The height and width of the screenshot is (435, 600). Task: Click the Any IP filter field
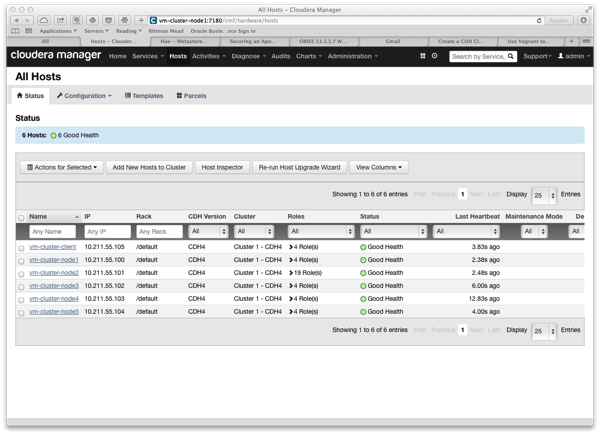click(108, 231)
